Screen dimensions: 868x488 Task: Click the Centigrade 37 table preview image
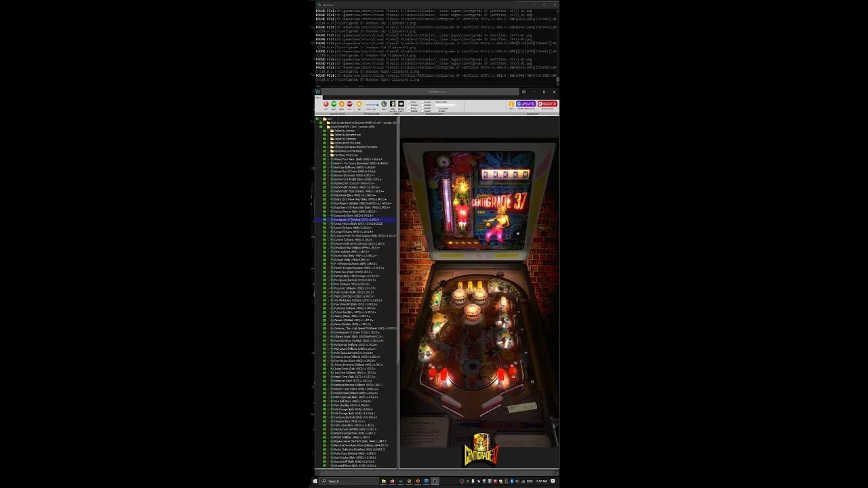(479, 291)
